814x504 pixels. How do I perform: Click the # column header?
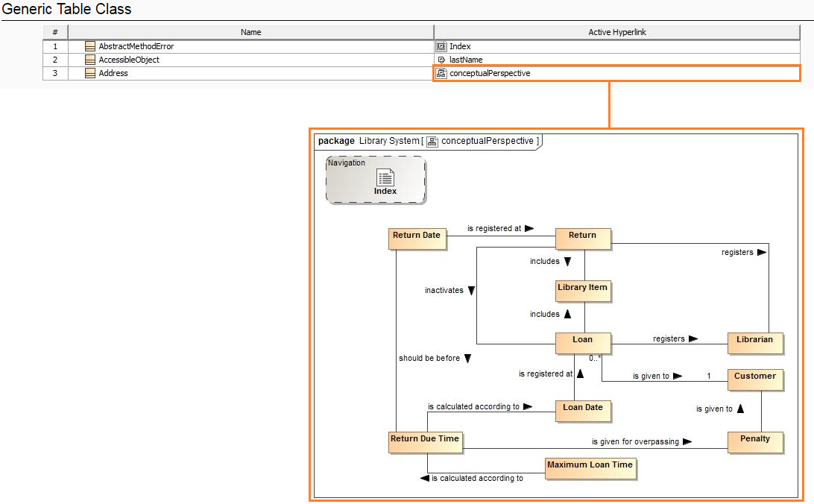[55, 32]
